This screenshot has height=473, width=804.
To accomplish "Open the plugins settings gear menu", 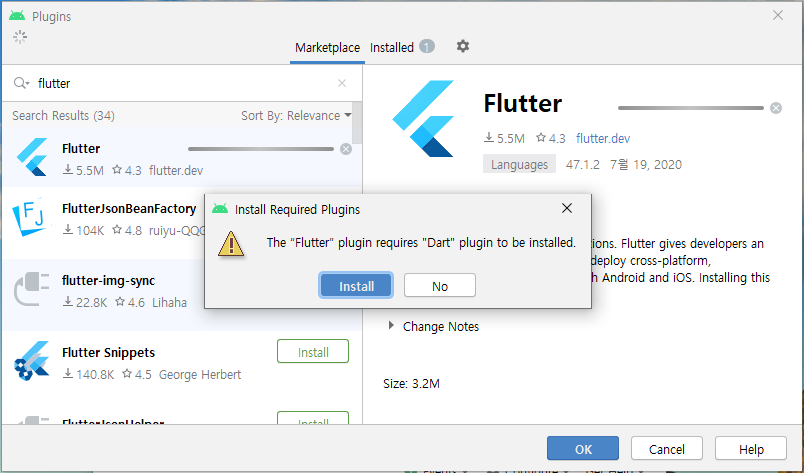I will (463, 47).
